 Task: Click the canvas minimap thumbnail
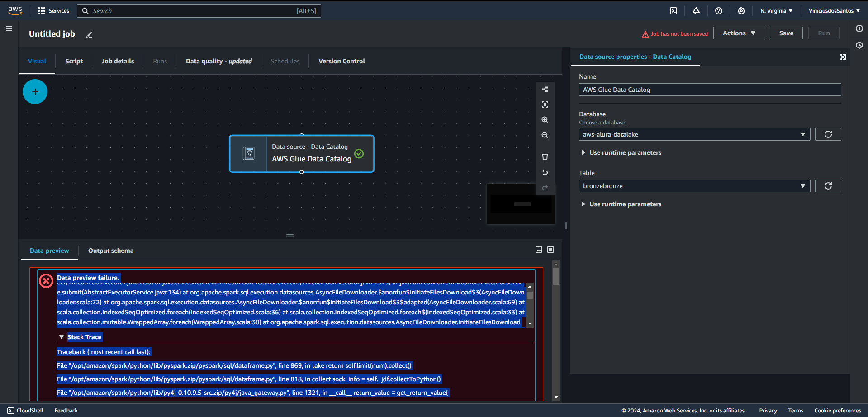pyautogui.click(x=521, y=204)
